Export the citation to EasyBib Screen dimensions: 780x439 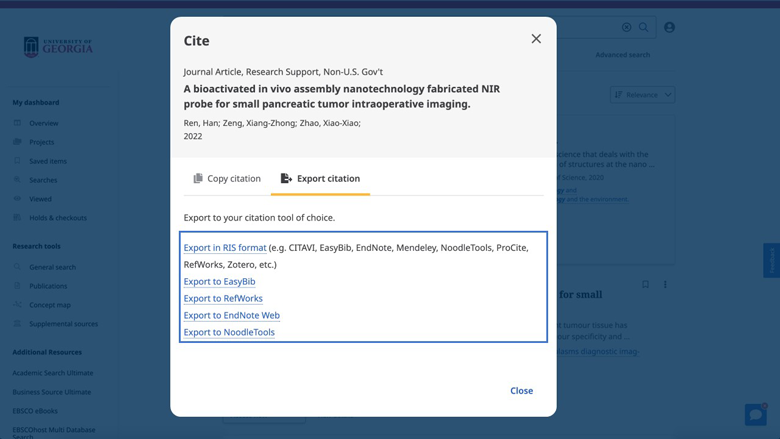pyautogui.click(x=219, y=282)
